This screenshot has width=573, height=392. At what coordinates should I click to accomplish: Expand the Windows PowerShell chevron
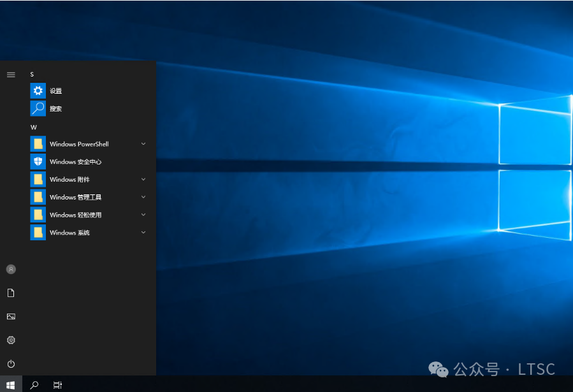tap(143, 144)
